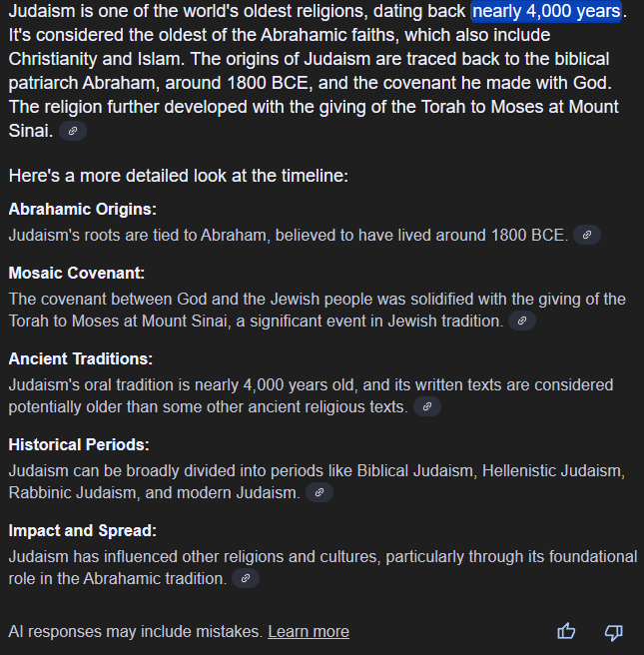Image resolution: width=644 pixels, height=655 pixels.
Task: Click the link icon after "ancient religious texts."
Action: [x=426, y=406]
